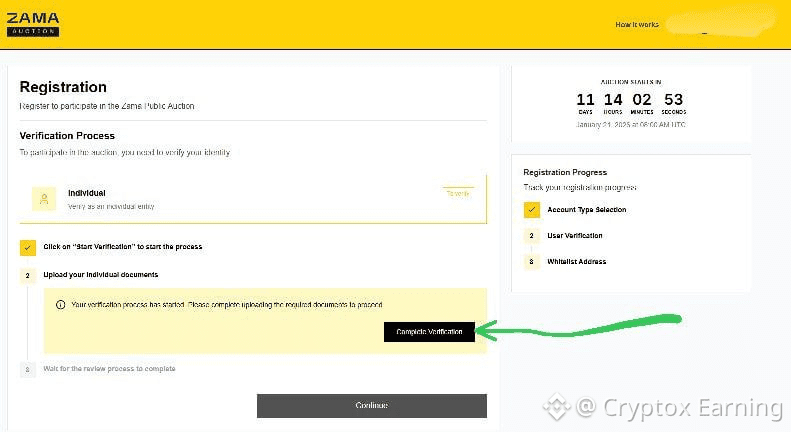Click step 3 number next to Wait for review
This screenshot has width=791, height=432.
28,369
